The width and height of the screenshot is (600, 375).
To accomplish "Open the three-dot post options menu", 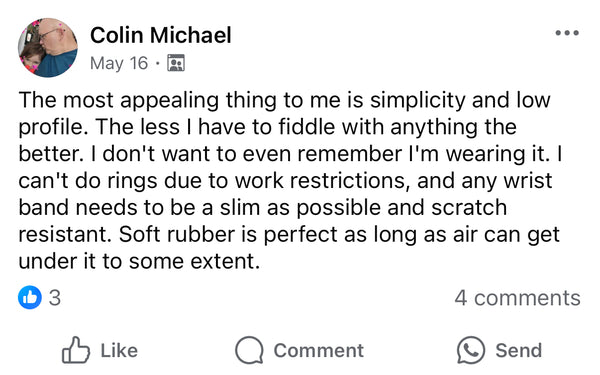I will 567,33.
